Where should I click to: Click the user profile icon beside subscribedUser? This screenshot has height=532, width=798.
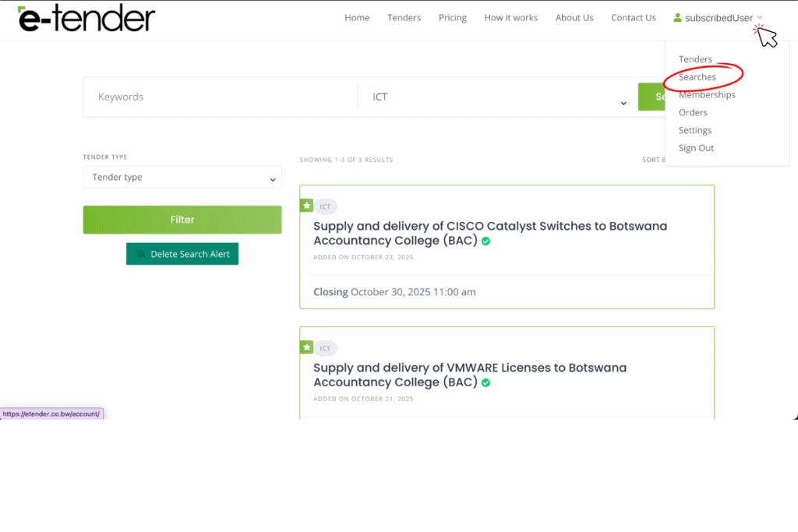coord(677,18)
